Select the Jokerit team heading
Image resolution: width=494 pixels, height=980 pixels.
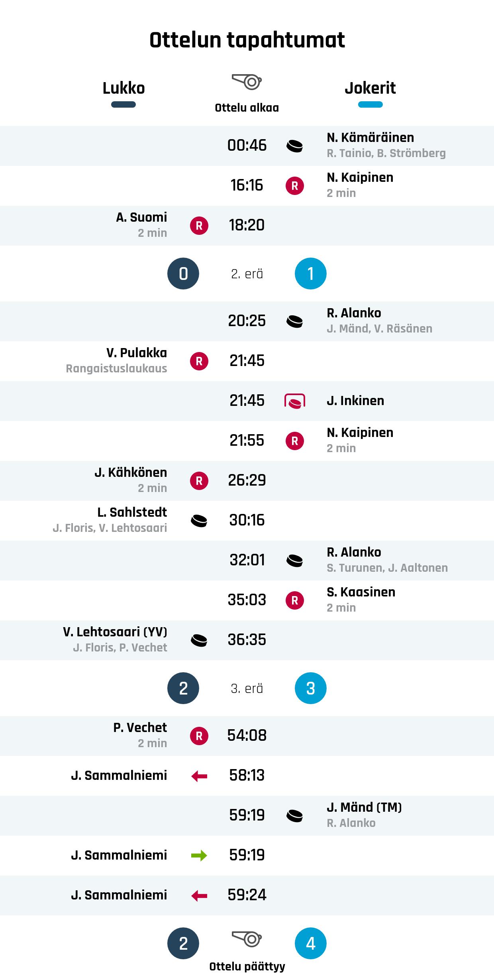(370, 88)
